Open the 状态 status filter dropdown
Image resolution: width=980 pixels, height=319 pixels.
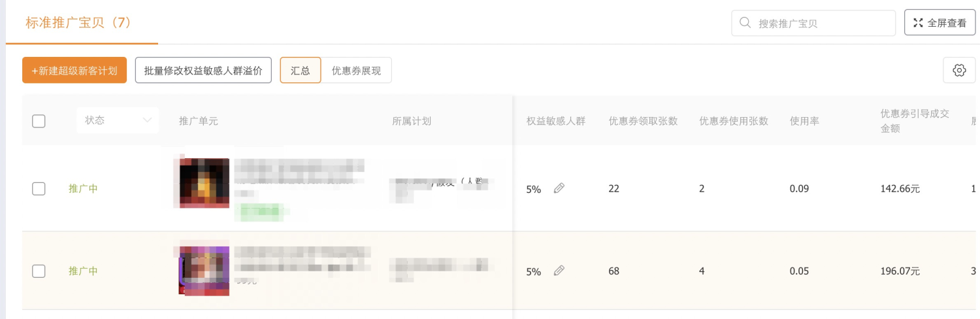(118, 120)
